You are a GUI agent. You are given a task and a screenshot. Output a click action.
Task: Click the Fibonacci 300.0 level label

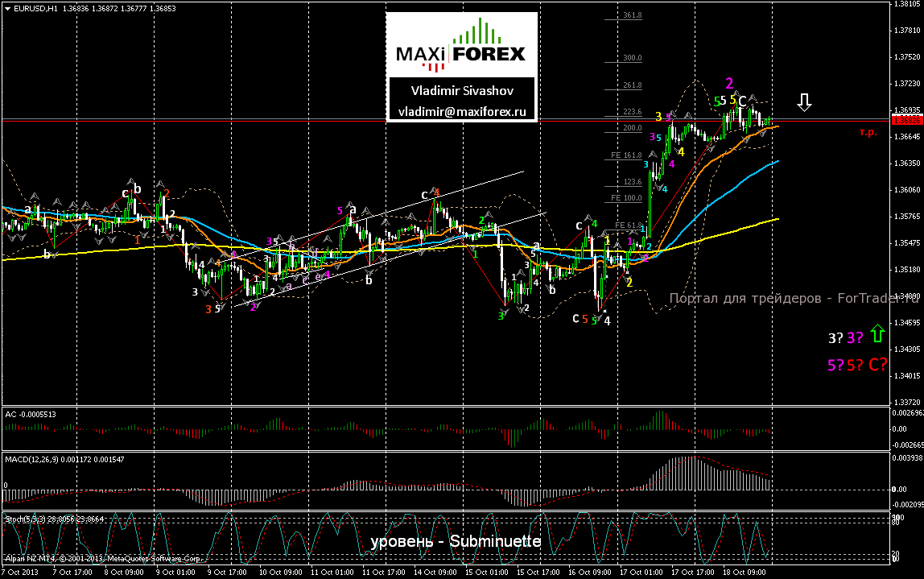(x=633, y=58)
